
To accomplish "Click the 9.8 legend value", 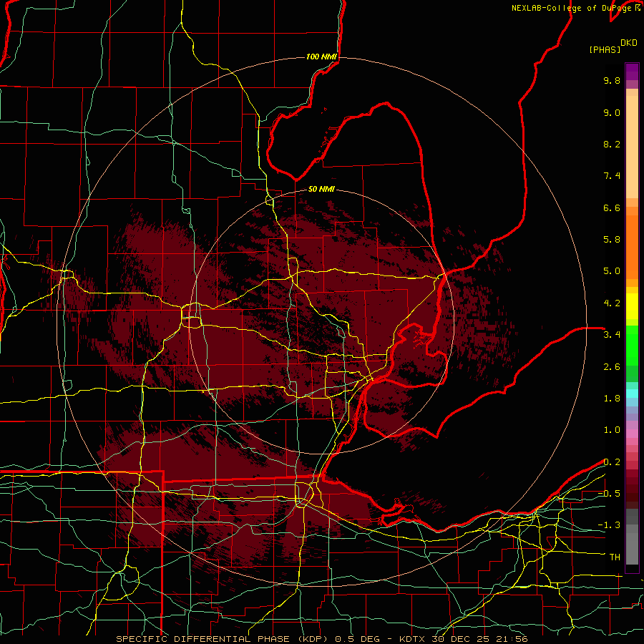I will point(612,80).
